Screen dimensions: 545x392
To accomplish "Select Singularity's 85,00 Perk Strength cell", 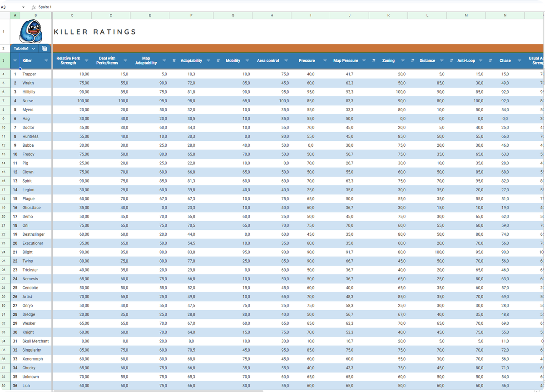I will tap(72, 350).
